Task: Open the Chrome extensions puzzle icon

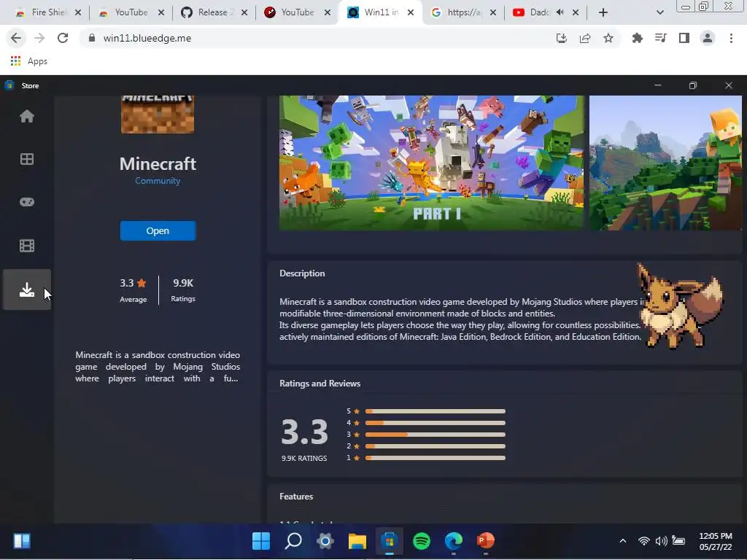Action: [637, 38]
